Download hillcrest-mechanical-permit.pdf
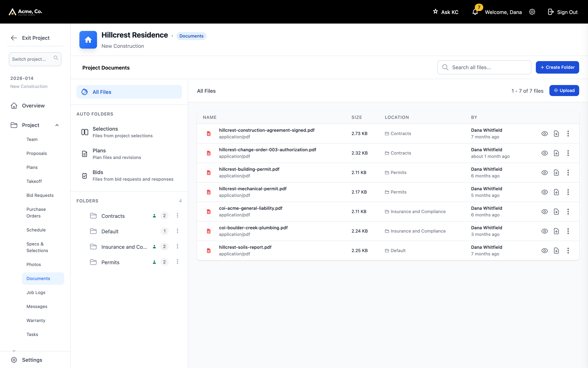This screenshot has width=588, height=368. (556, 192)
